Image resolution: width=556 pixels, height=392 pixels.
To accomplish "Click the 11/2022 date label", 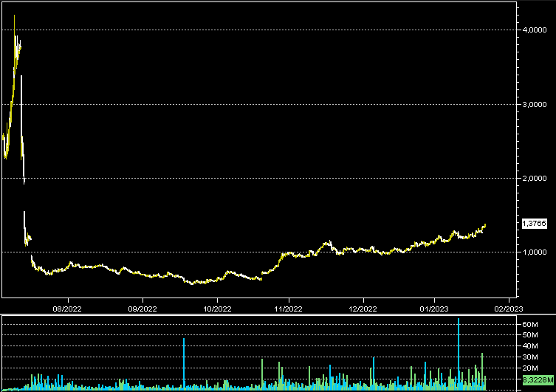I will [288, 309].
